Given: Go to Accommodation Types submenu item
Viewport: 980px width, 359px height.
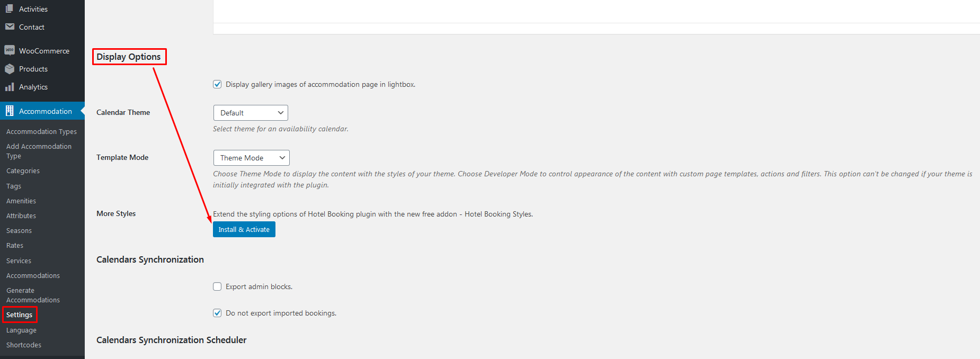Looking at the screenshot, I should click(x=41, y=131).
